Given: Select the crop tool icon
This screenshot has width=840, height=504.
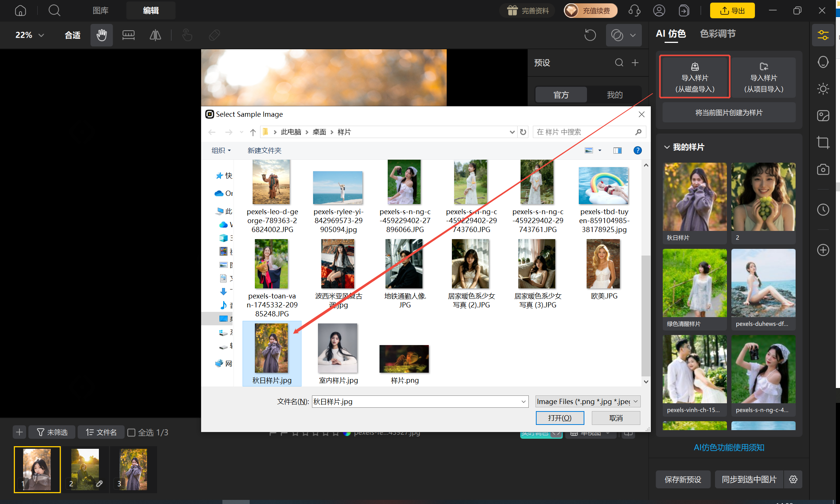Looking at the screenshot, I should click(823, 143).
